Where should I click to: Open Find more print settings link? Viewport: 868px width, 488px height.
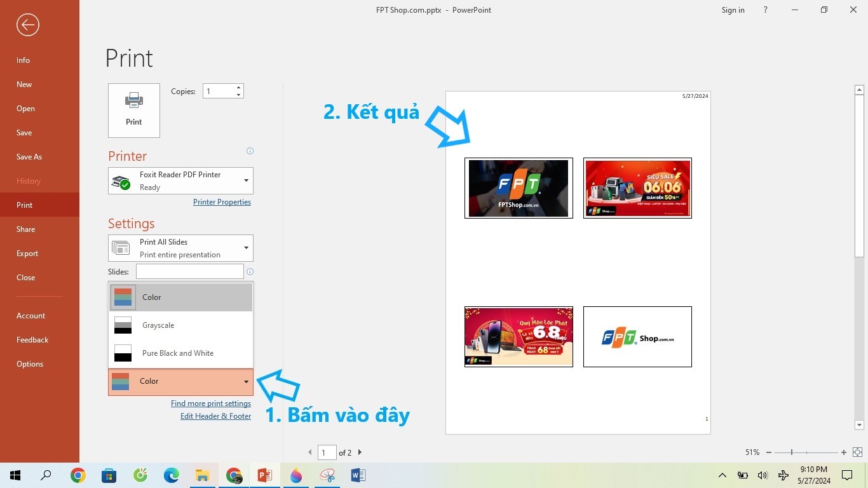211,403
